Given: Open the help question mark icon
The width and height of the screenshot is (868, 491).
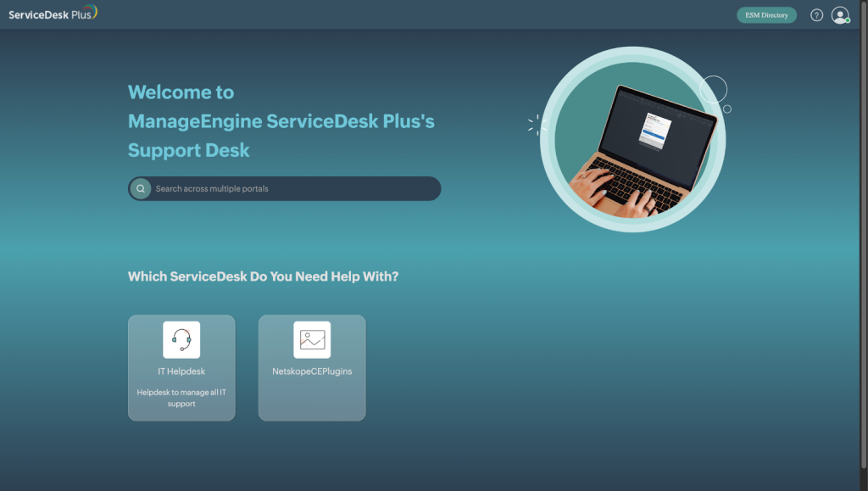Looking at the screenshot, I should (816, 15).
